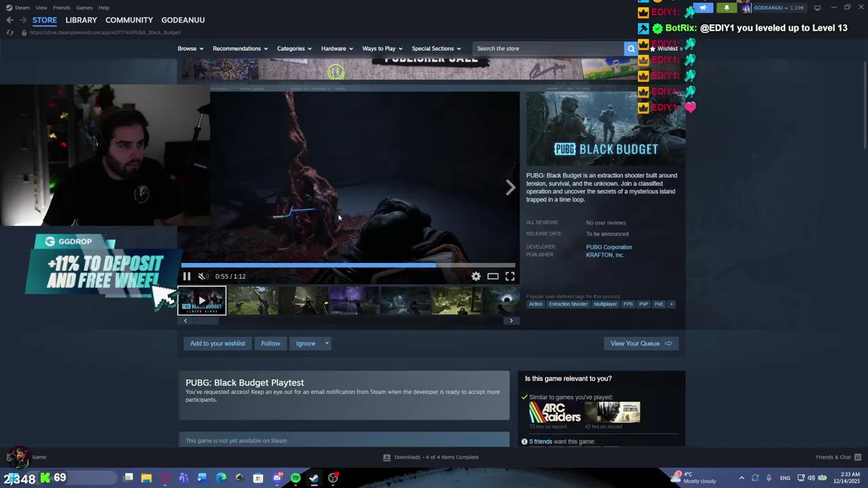Open video settings gear icon

pyautogui.click(x=476, y=276)
